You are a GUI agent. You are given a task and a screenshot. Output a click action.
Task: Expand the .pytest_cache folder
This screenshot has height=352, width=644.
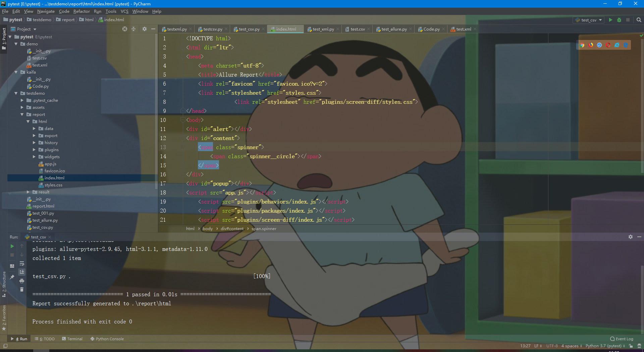pyautogui.click(x=22, y=100)
